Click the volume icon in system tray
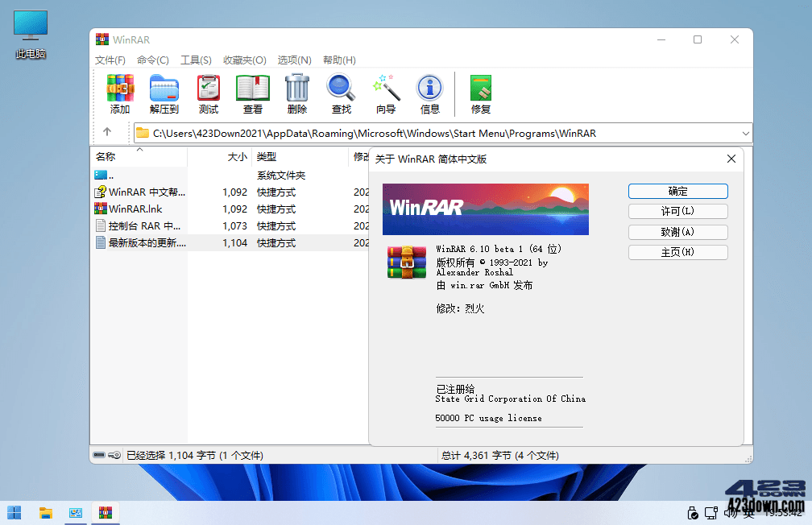This screenshot has height=525, width=812. 730,513
